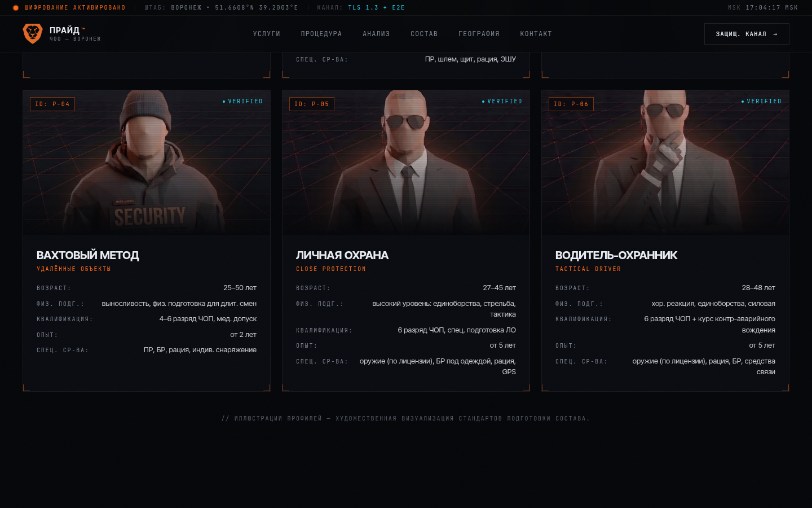This screenshot has width=812, height=508.
Task: Open the УСЛУГИ menu item
Action: (267, 34)
